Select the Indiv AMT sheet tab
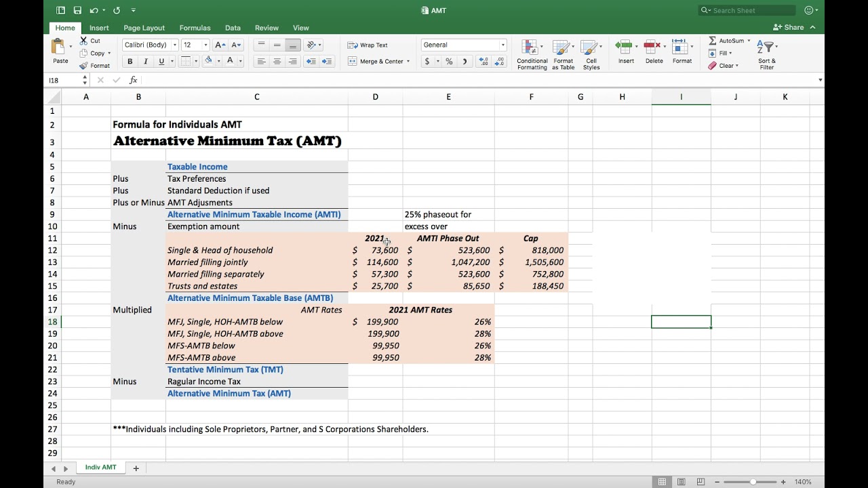 tap(100, 468)
